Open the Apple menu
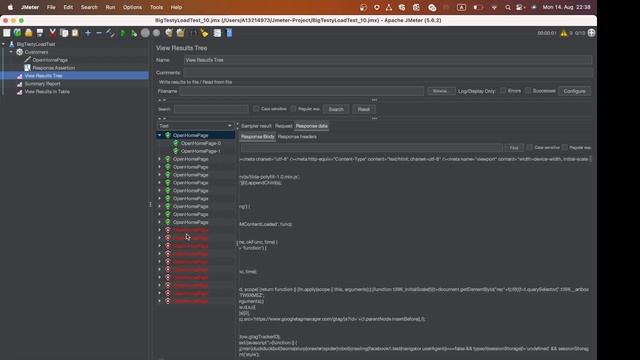The height and width of the screenshot is (360, 640). (10, 7)
